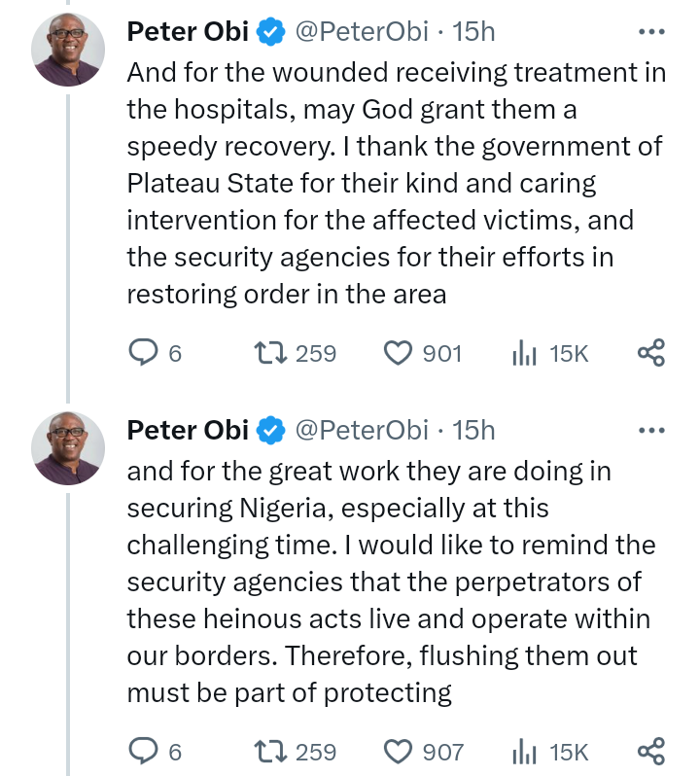Share the second tweet about heinous acts
The height and width of the screenshot is (776, 700).
click(x=650, y=752)
